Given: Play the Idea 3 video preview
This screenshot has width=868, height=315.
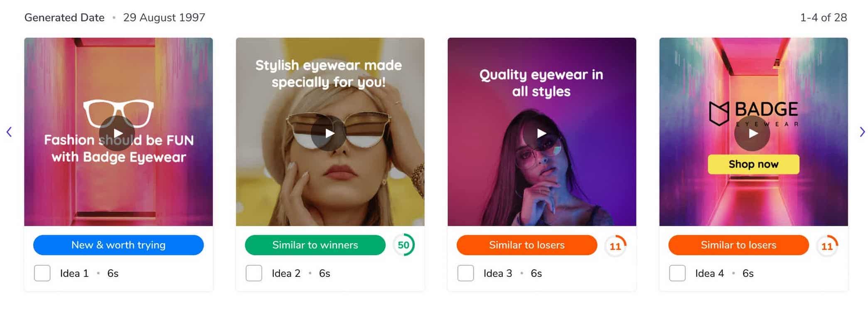Looking at the screenshot, I should click(x=541, y=133).
